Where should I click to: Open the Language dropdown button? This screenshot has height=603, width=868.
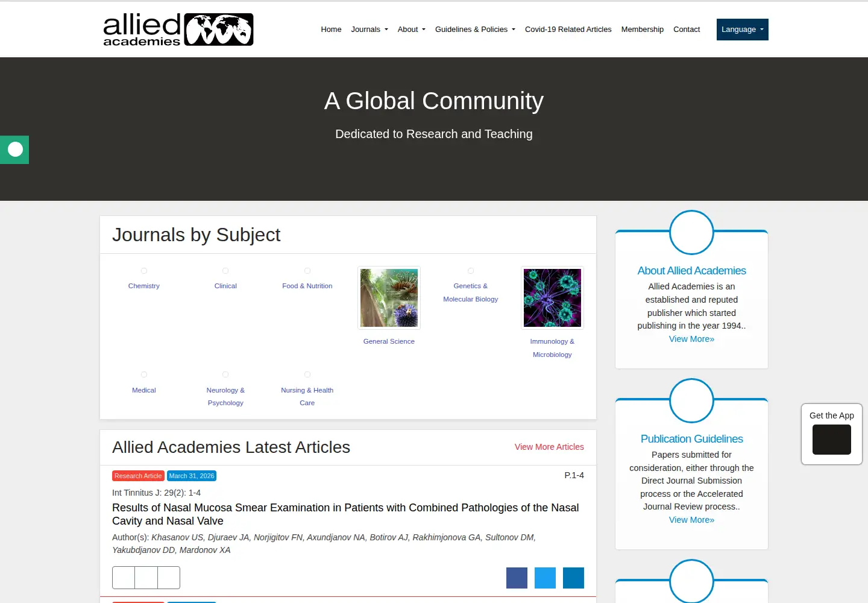(743, 30)
